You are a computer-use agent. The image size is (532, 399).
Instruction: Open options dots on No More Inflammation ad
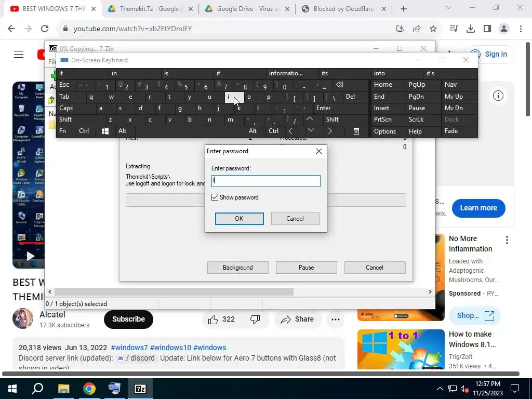[507, 240]
